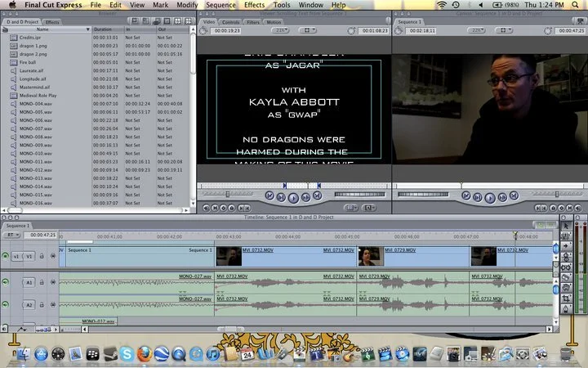Toggle Auto Select on V1 track
The image size is (588, 368).
(53, 256)
